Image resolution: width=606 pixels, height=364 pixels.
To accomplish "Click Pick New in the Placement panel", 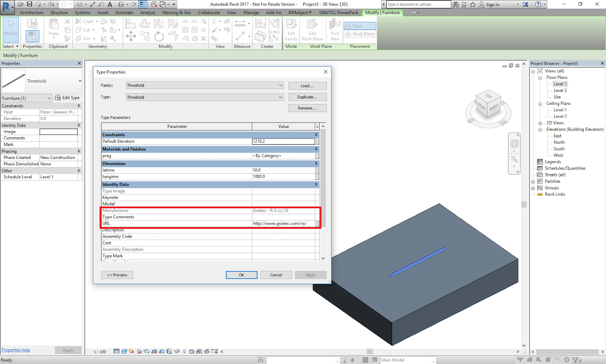I will pyautogui.click(x=335, y=30).
